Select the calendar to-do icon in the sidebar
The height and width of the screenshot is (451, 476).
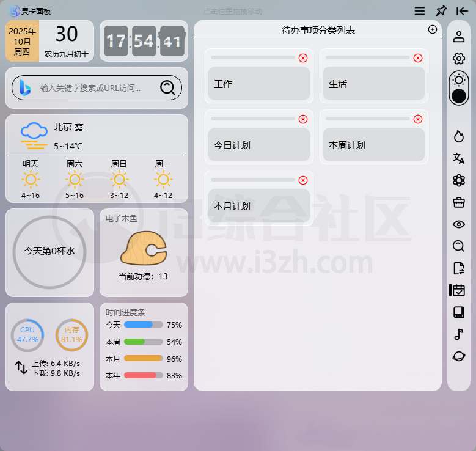(459, 290)
